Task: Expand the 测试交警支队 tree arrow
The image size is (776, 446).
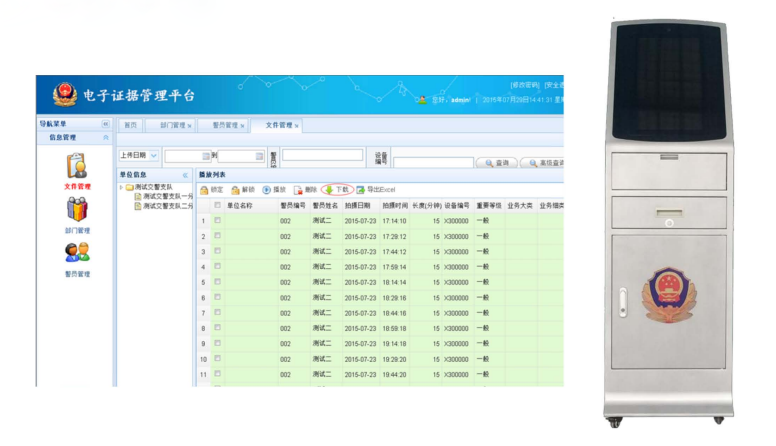Action: coord(121,188)
